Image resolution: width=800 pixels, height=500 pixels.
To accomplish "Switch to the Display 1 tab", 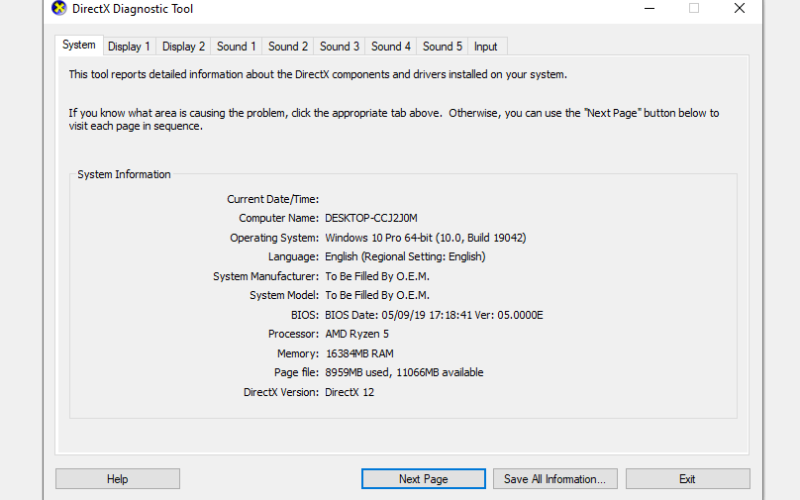I will pyautogui.click(x=129, y=46).
